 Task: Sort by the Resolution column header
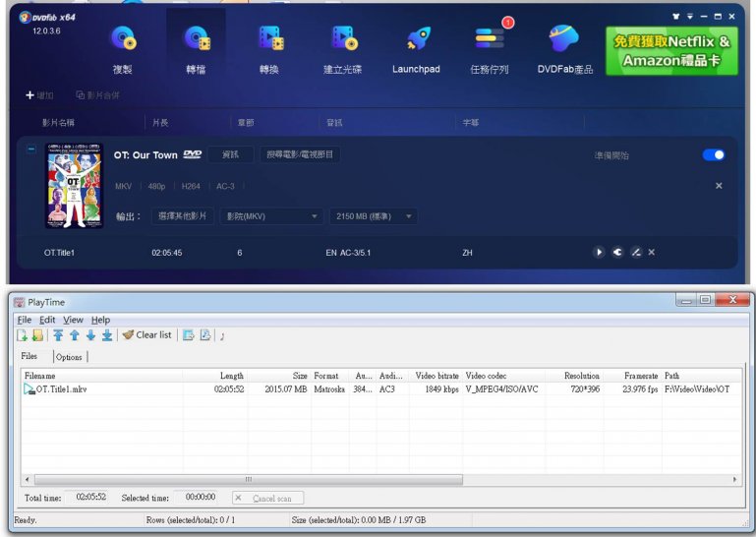pyautogui.click(x=574, y=376)
